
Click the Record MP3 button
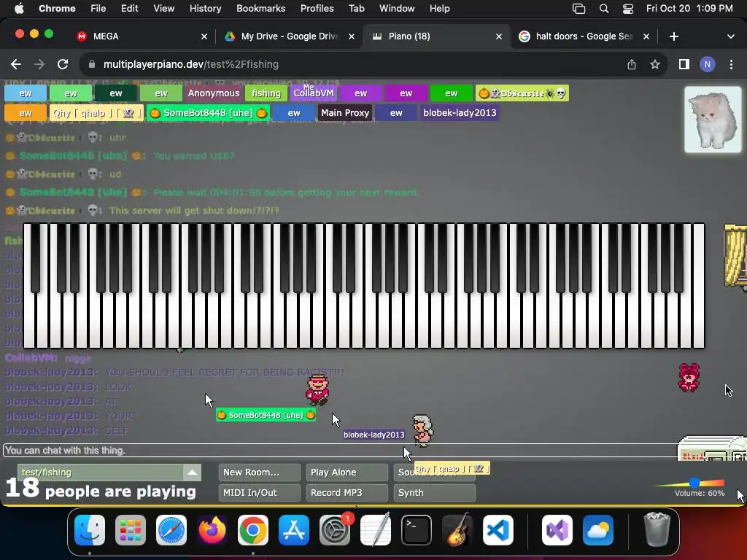pos(347,493)
